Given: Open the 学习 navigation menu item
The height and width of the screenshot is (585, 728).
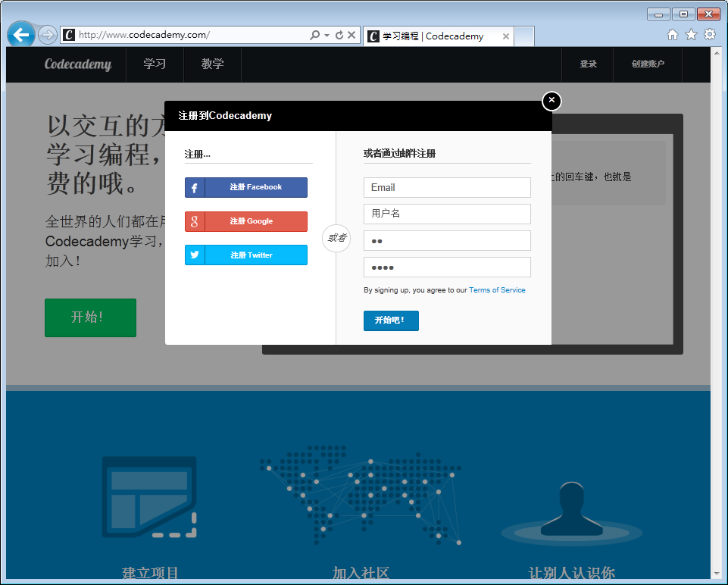Looking at the screenshot, I should click(155, 64).
